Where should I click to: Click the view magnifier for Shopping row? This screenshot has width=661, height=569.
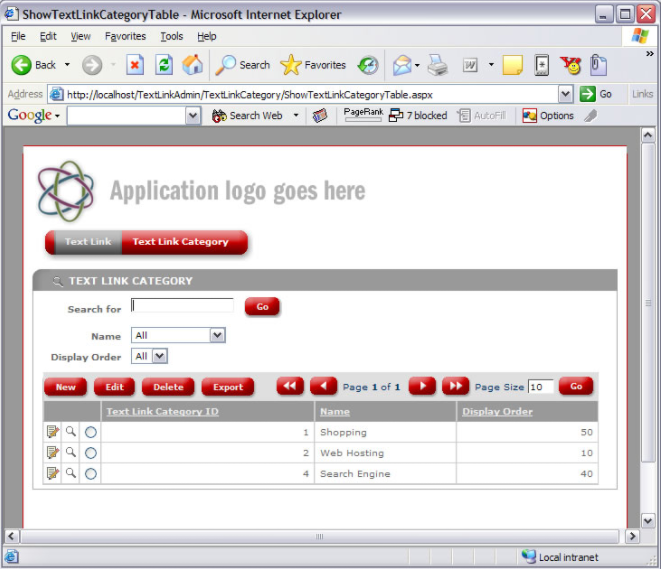pos(71,432)
